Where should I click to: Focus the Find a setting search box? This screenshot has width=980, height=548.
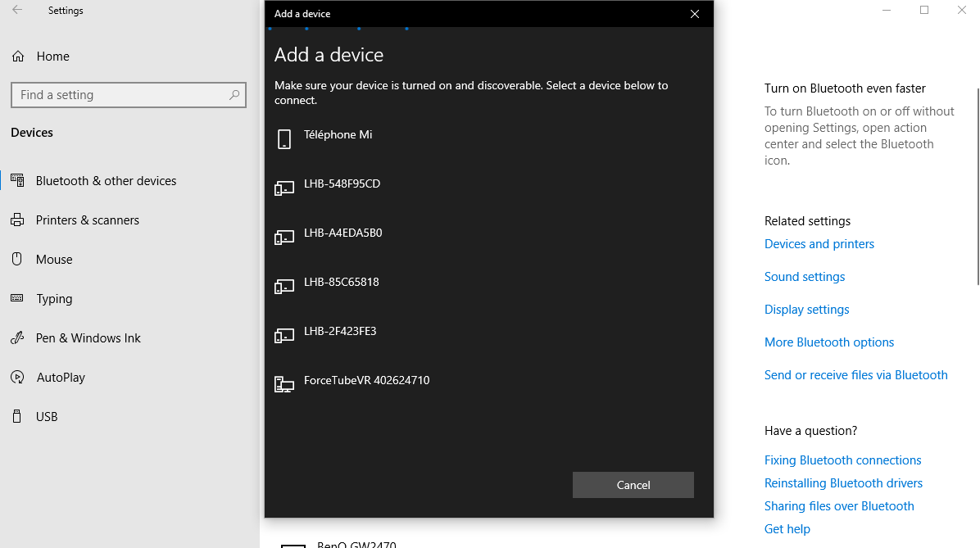point(128,95)
